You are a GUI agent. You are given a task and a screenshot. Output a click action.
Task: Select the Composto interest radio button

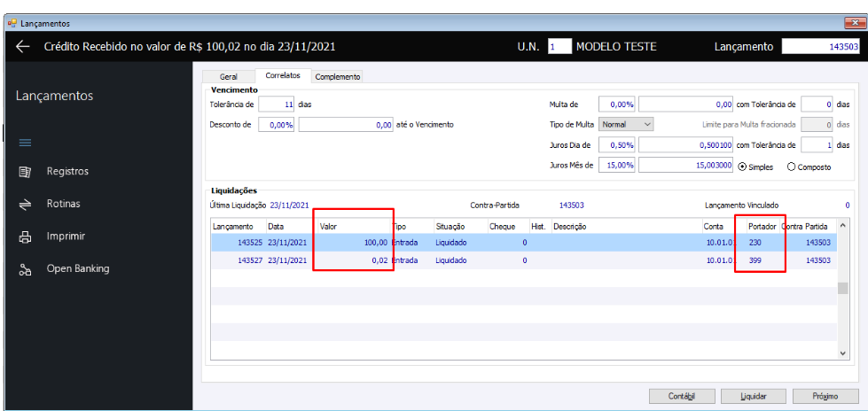[792, 167]
